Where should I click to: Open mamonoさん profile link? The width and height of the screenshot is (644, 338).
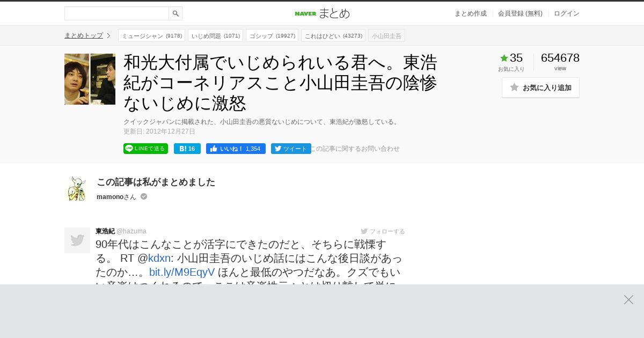click(116, 197)
